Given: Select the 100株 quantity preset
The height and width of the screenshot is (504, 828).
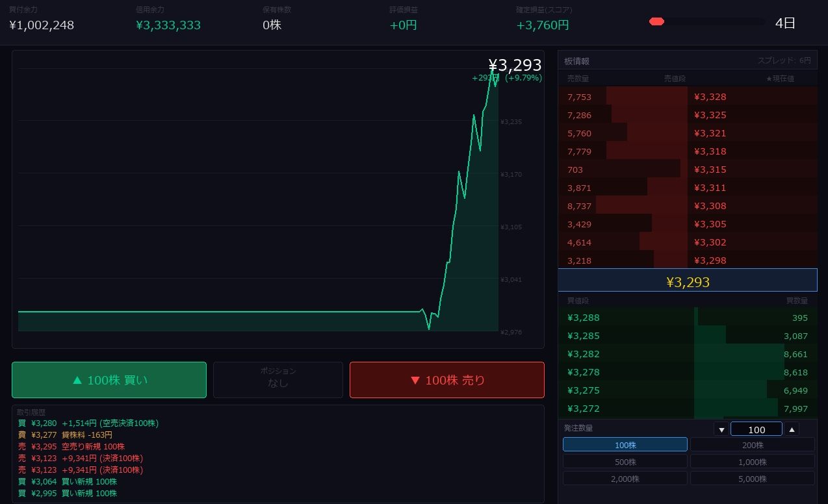Looking at the screenshot, I should click(625, 445).
